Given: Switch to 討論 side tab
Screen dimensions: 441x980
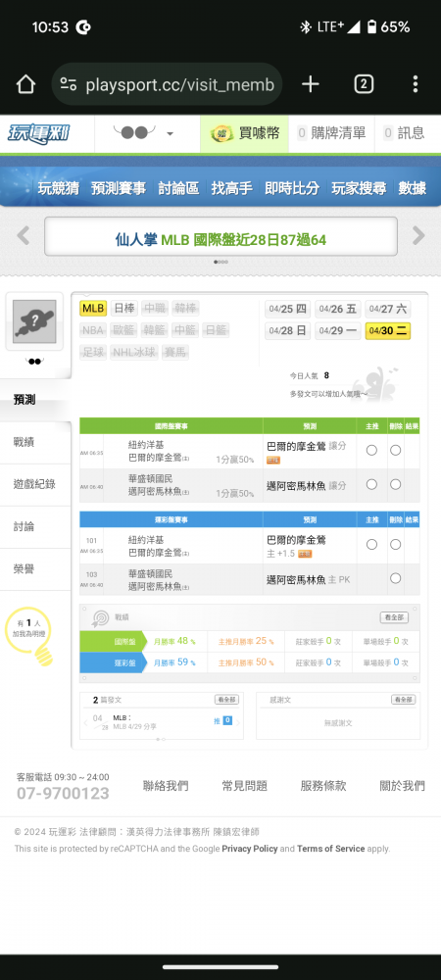Looking at the screenshot, I should pyautogui.click(x=35, y=527).
